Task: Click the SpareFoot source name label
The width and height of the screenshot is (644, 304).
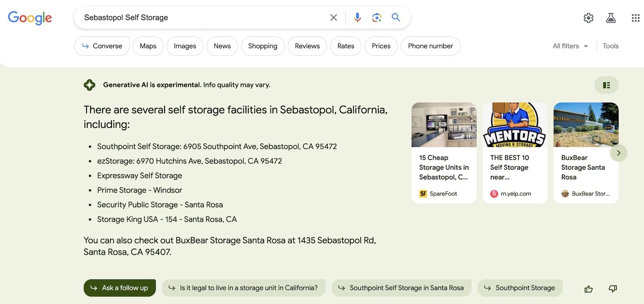Action: click(443, 194)
